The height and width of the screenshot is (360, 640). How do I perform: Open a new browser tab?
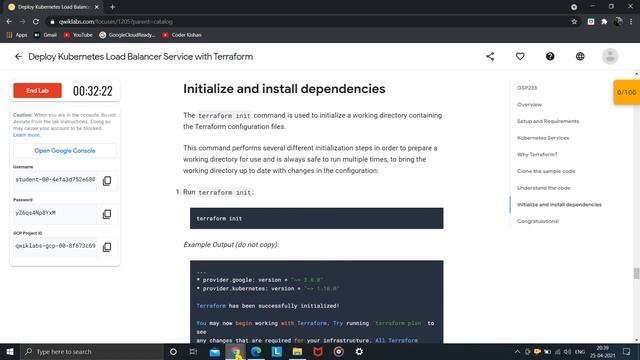tap(112, 7)
